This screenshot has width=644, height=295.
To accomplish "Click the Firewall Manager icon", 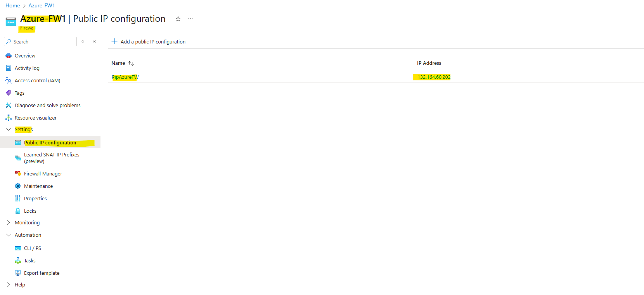I will click(18, 174).
